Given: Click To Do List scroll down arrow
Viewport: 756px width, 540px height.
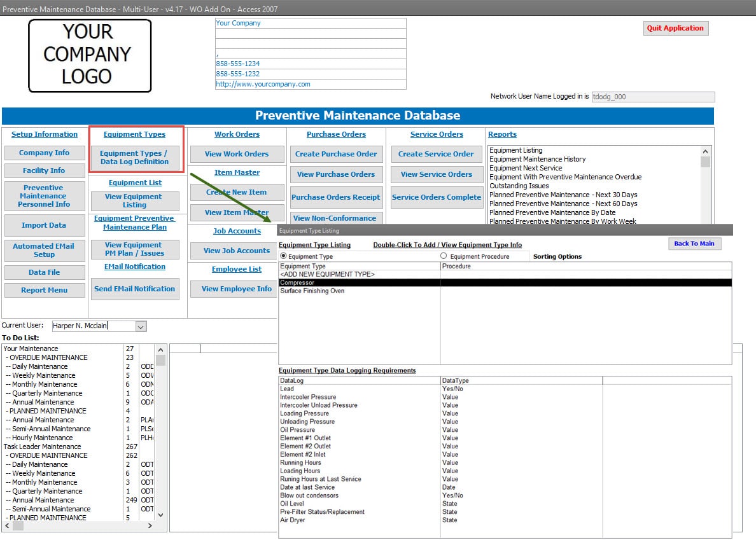Looking at the screenshot, I should click(160, 515).
